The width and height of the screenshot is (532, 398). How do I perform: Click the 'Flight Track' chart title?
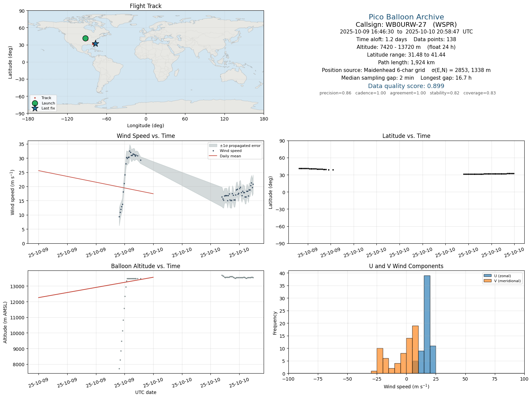[x=146, y=6]
